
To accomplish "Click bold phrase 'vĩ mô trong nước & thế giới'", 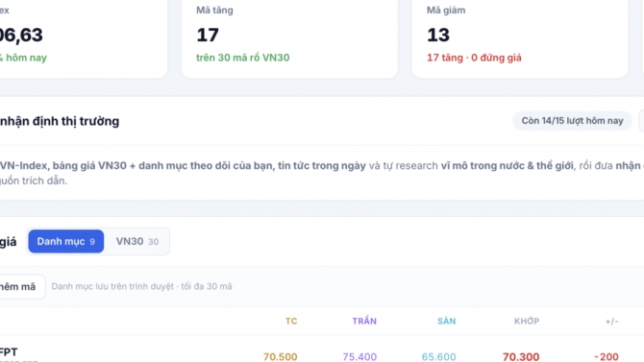I will [x=508, y=165].
